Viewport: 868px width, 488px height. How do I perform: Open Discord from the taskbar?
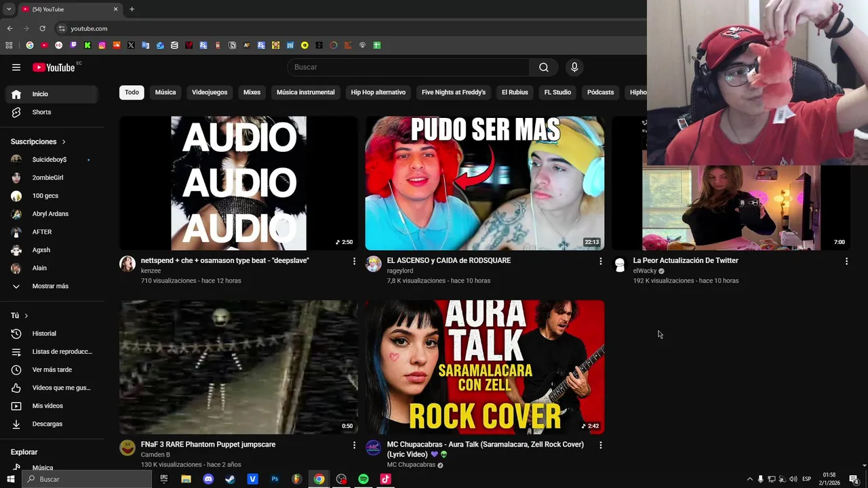tap(208, 479)
